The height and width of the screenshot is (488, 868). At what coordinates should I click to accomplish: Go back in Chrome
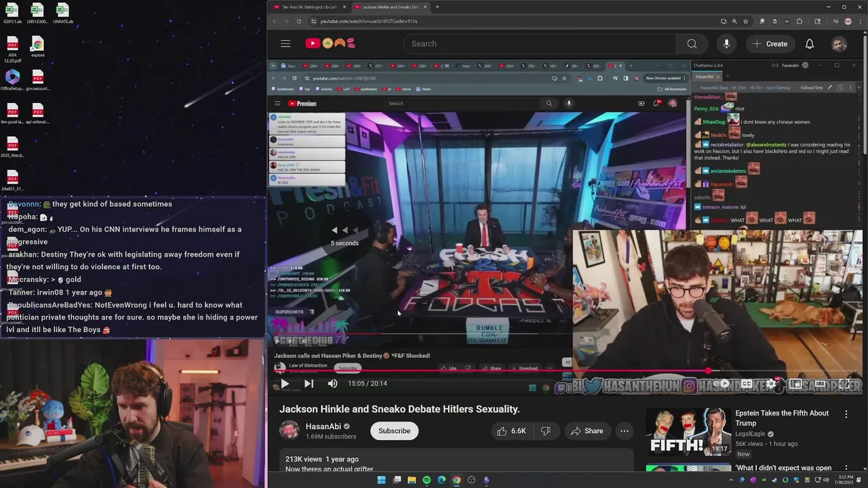275,21
